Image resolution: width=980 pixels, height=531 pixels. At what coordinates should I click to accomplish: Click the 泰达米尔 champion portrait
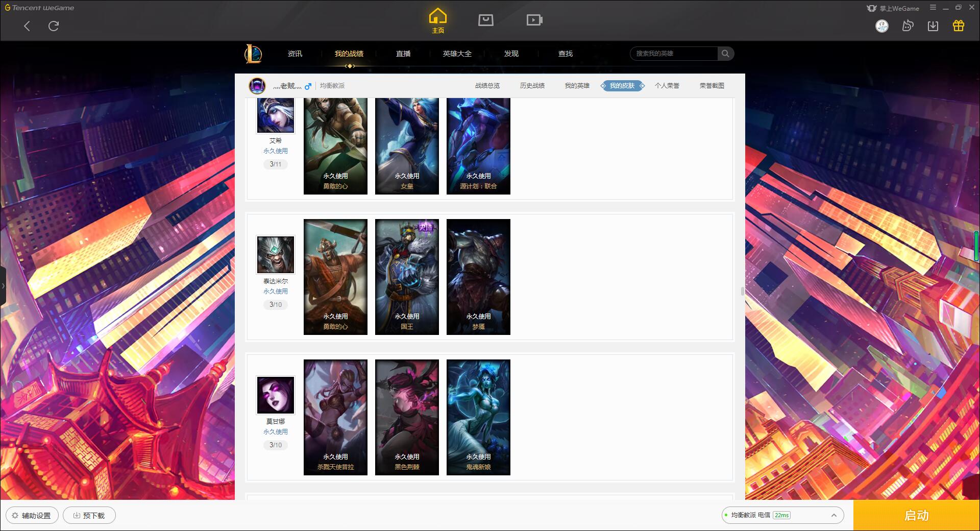(276, 255)
